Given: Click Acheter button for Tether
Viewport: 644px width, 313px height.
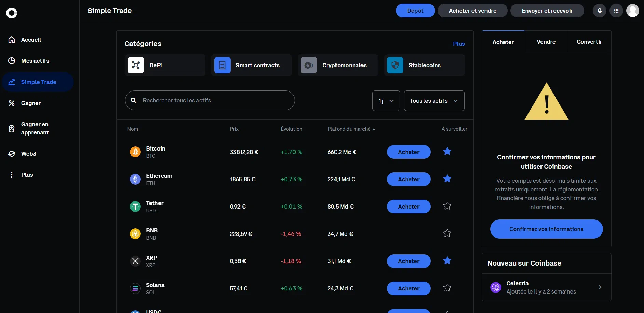Looking at the screenshot, I should 409,207.
